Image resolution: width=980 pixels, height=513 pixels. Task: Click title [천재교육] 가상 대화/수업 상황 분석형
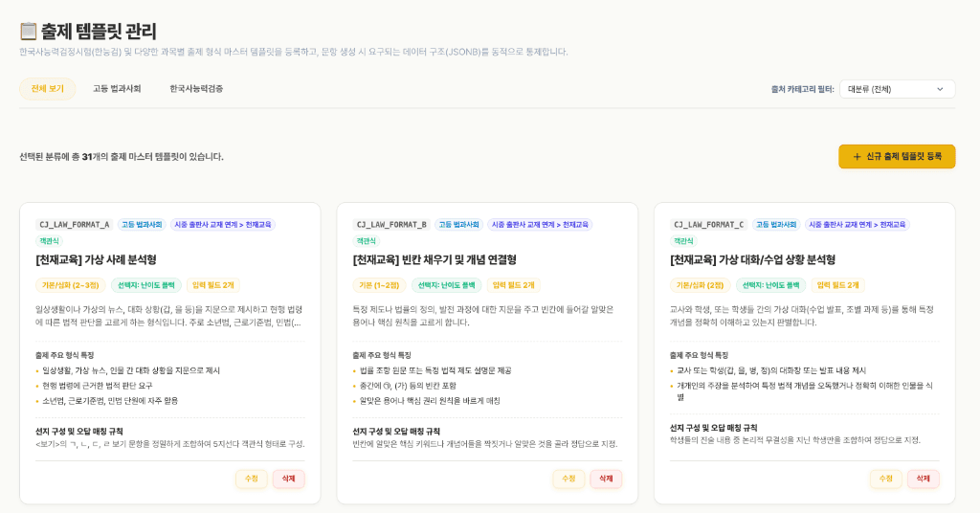click(752, 259)
